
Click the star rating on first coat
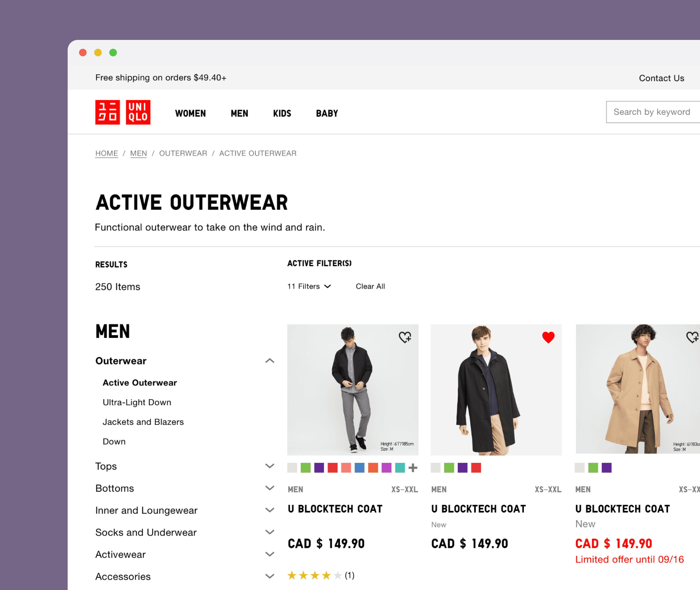(314, 575)
